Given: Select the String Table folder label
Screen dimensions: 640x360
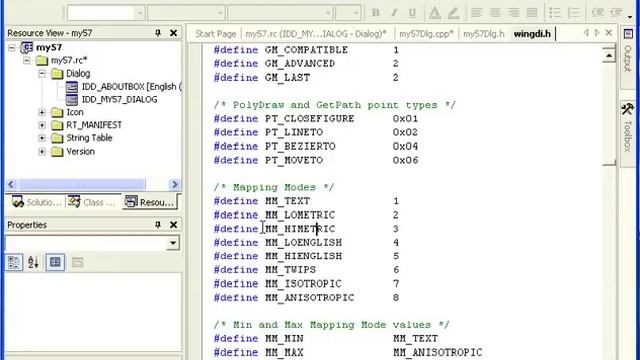Looking at the screenshot, I should click(x=89, y=138).
